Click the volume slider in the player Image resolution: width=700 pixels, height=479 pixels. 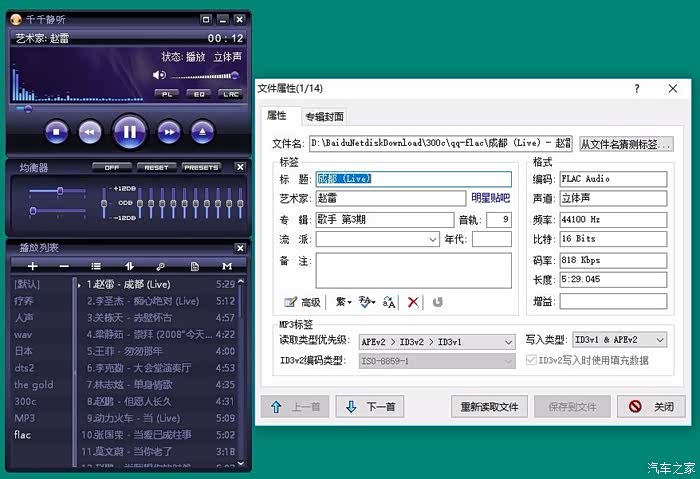[203, 75]
